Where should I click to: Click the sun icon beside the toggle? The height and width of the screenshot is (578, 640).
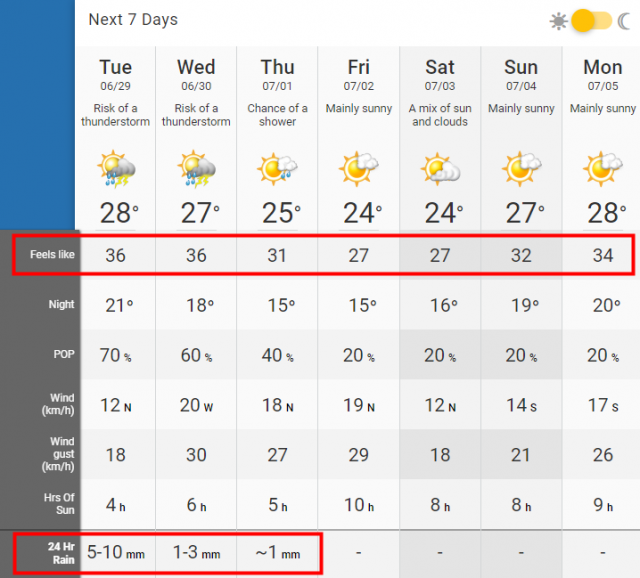pos(558,21)
